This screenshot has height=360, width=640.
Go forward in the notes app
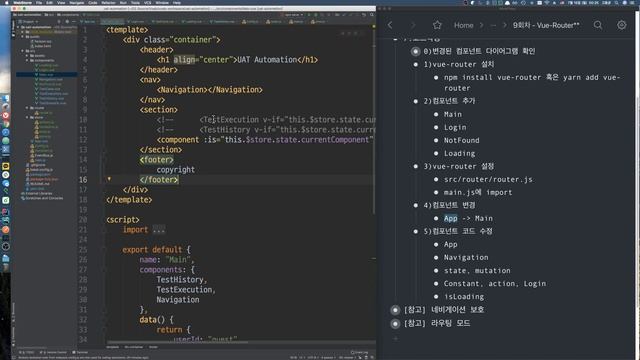(413, 25)
